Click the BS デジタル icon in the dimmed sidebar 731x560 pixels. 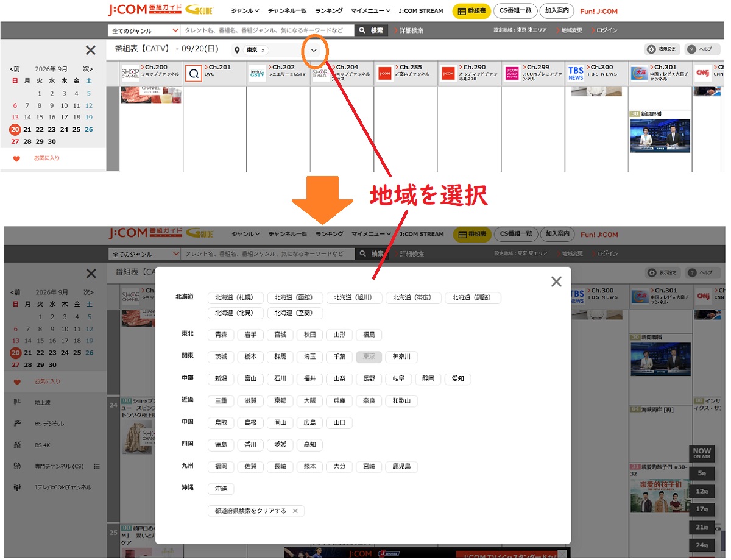(x=17, y=424)
